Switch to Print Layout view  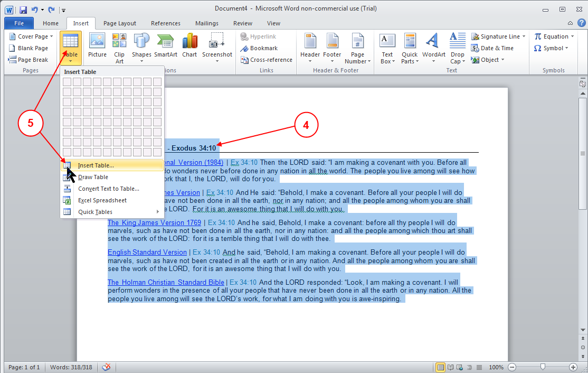point(441,367)
